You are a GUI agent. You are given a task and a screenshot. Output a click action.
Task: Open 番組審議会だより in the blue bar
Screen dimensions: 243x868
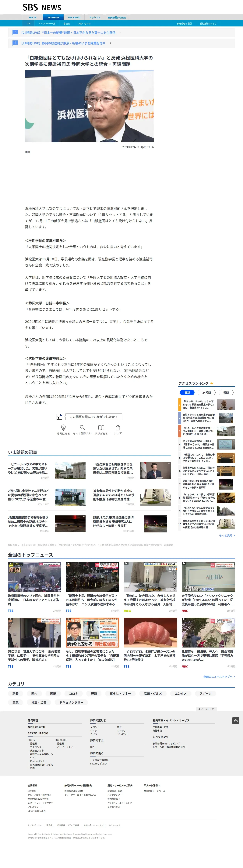pos(208,24)
